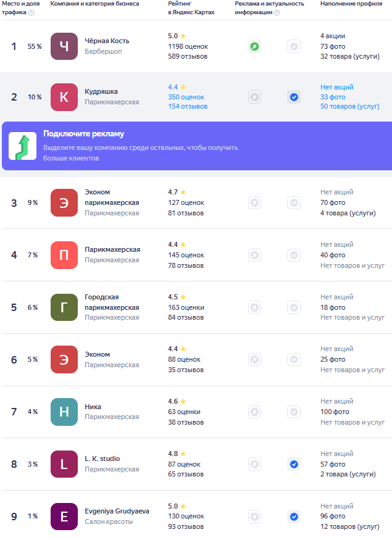Click the Городская парикмахерская avatar letter Г

pos(64,307)
